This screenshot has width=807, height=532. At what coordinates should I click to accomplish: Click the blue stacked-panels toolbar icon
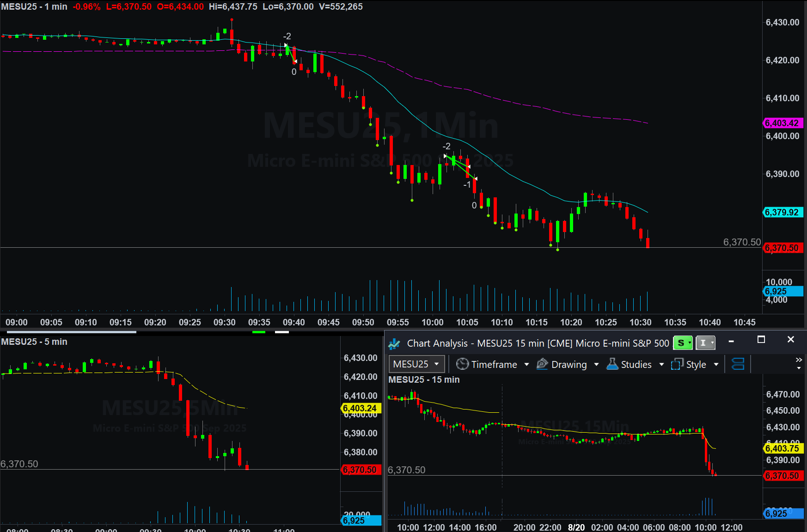(x=738, y=364)
